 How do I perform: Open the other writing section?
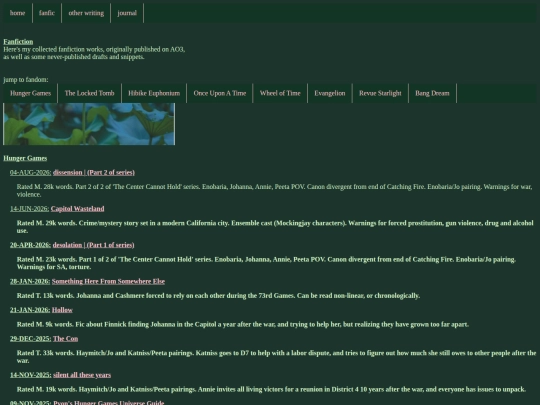[x=86, y=13]
